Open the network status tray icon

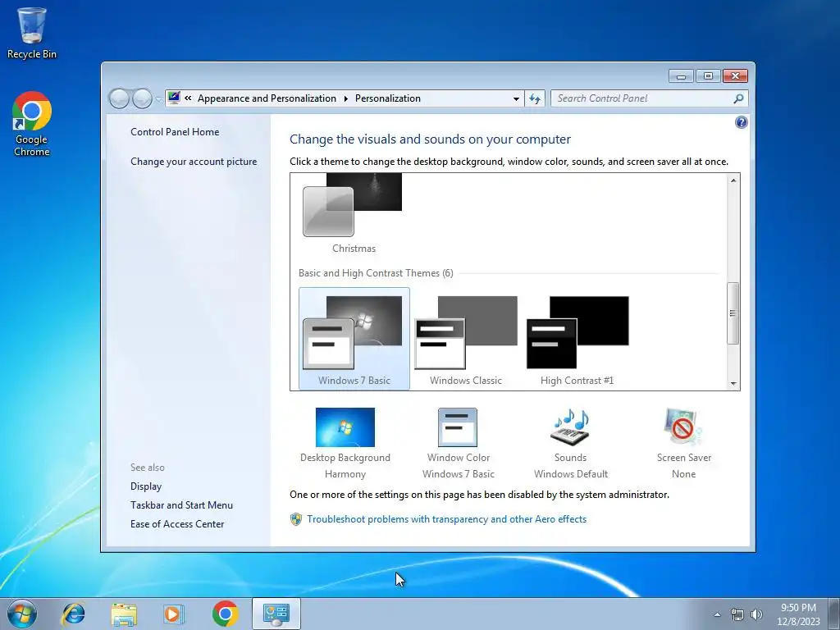[x=737, y=614]
